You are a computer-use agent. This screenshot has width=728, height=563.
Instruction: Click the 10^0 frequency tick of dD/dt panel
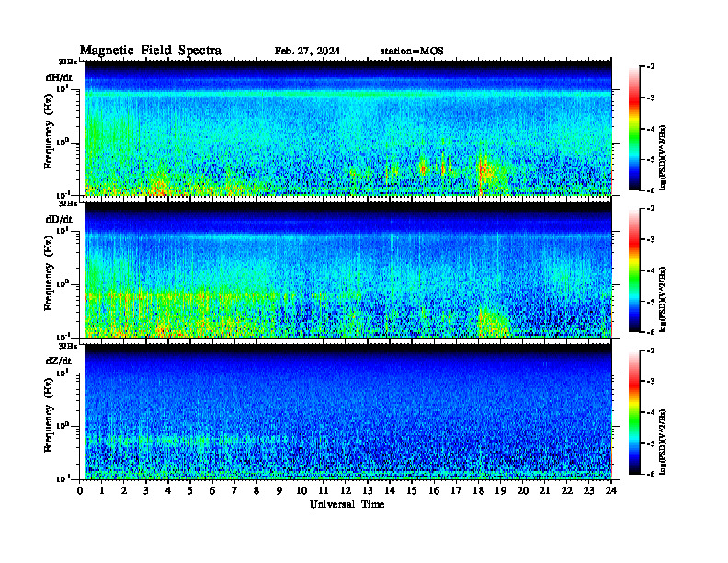(x=63, y=284)
